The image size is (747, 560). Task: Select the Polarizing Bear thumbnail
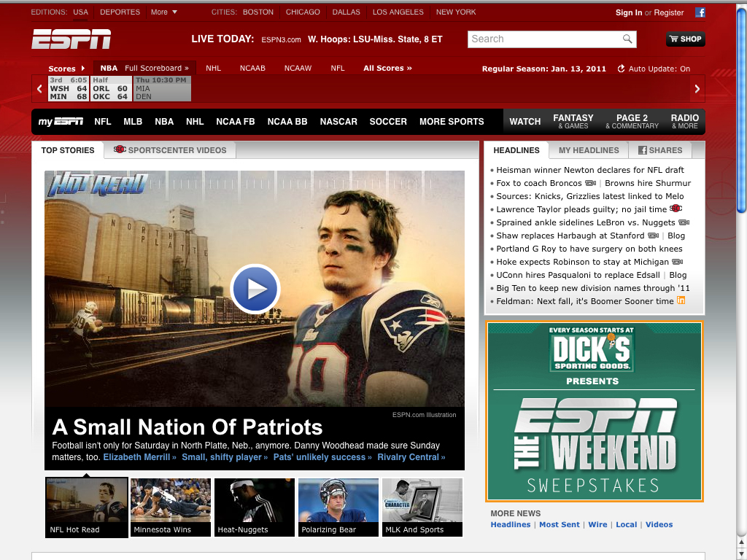click(338, 507)
